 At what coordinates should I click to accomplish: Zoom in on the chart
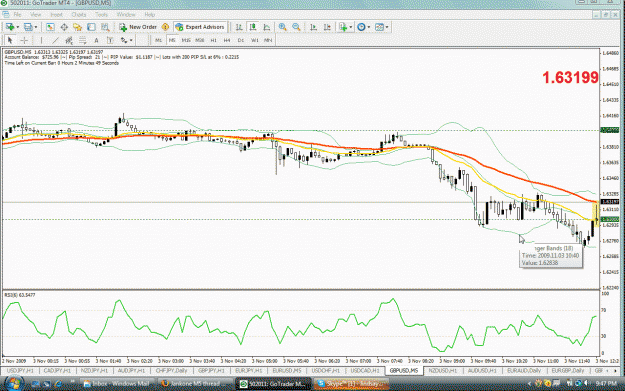(x=283, y=27)
